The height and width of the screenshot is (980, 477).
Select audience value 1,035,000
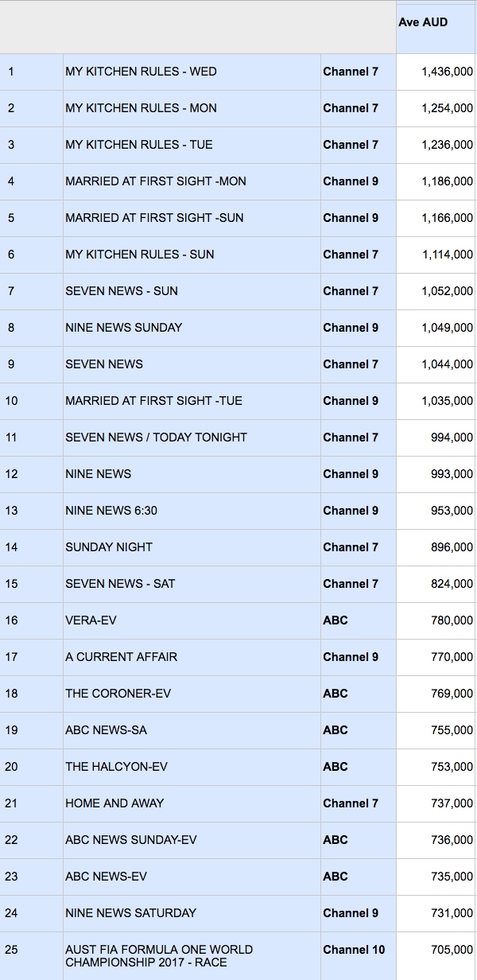click(436, 401)
